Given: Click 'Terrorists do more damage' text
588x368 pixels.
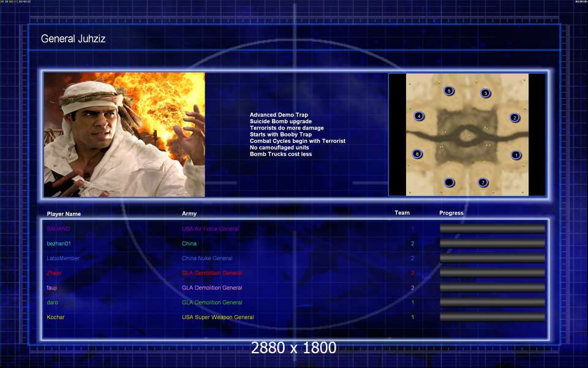Looking at the screenshot, I should point(287,128).
